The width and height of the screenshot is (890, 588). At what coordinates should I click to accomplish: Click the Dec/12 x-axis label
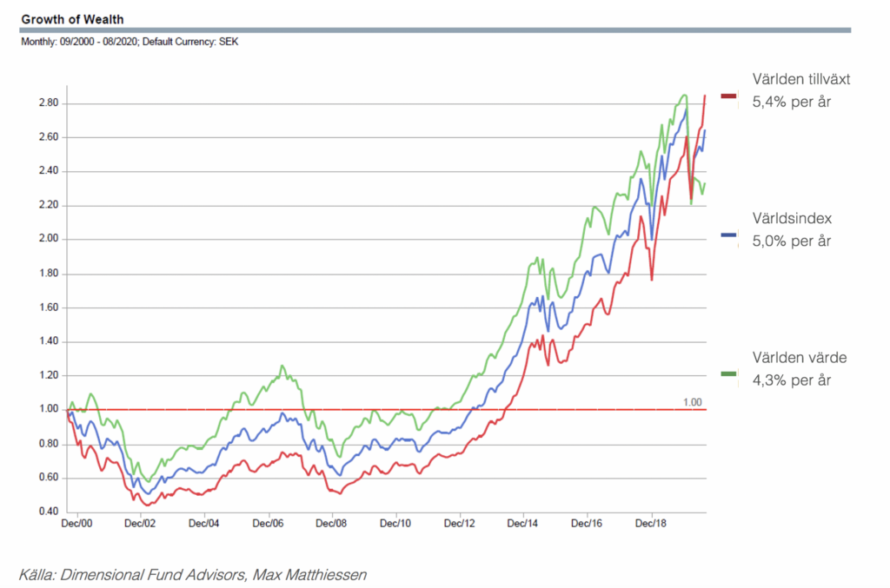coord(460,524)
